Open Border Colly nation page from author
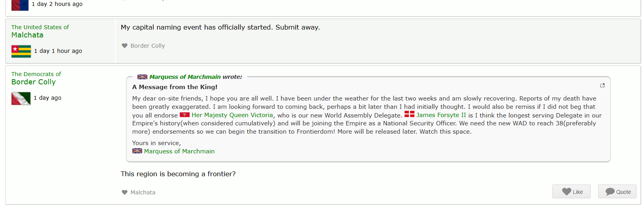Image resolution: width=644 pixels, height=205 pixels. click(x=34, y=82)
